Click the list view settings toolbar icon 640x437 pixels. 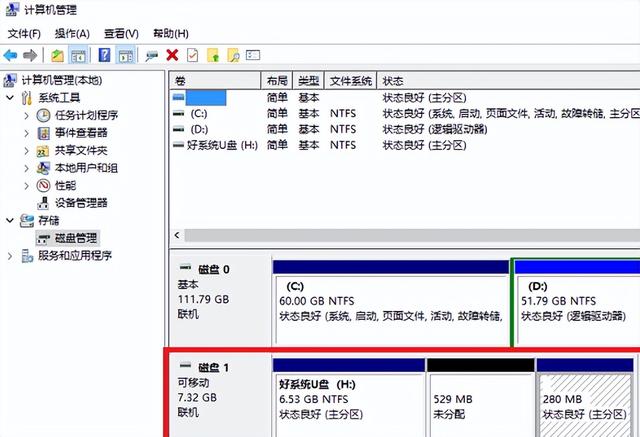point(253,55)
